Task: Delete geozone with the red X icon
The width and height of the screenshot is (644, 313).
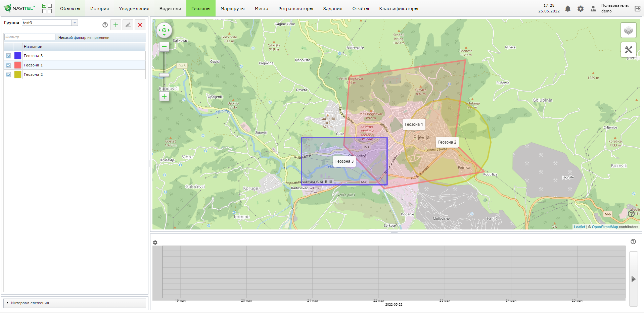Action: pyautogui.click(x=140, y=25)
